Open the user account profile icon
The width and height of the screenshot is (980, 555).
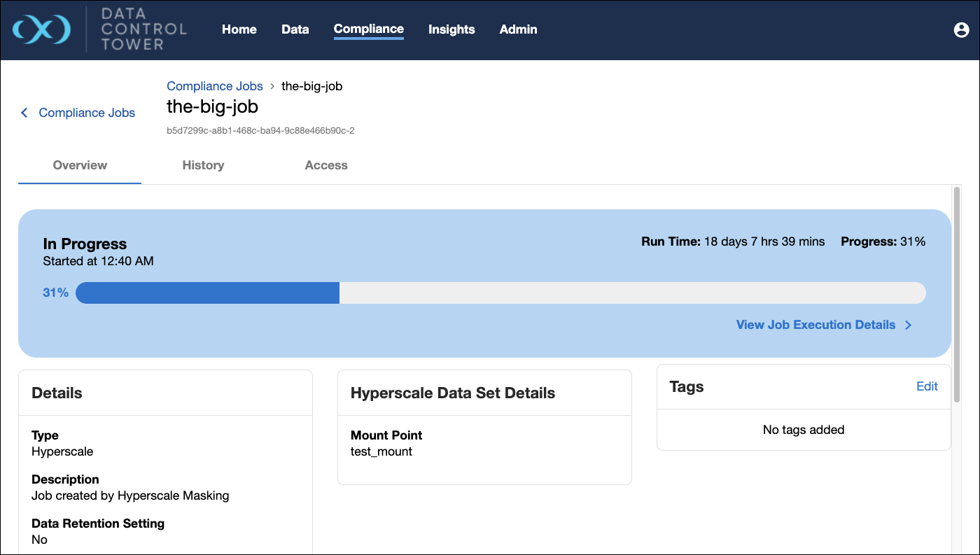pos(961,29)
